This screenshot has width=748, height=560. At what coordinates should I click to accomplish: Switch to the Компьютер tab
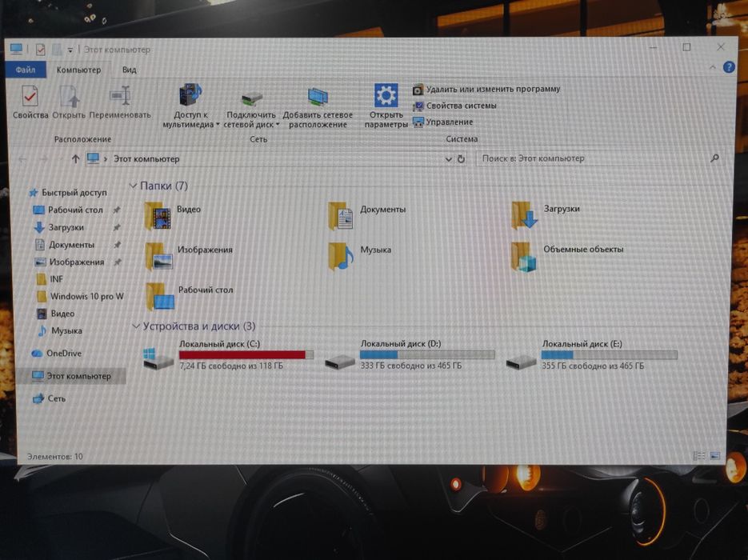tap(78, 70)
